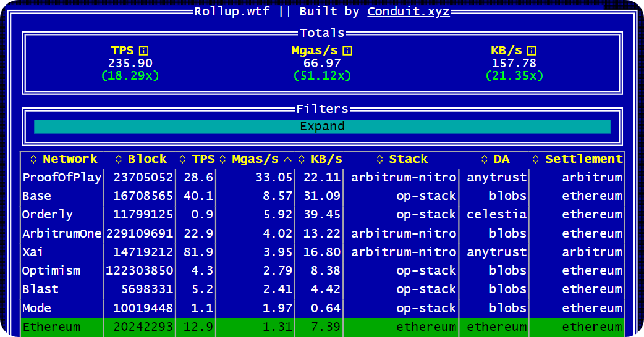Select the ProofOfPlay network row
644x337 pixels.
tap(62, 178)
